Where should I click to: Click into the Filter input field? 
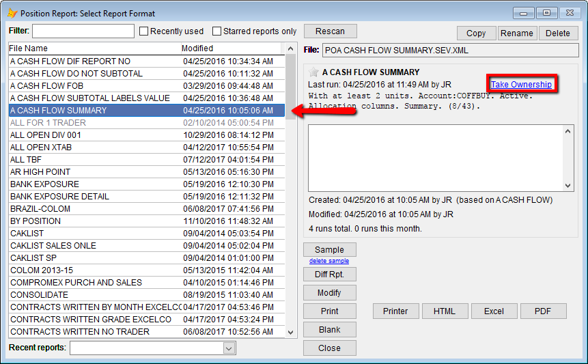pos(83,31)
